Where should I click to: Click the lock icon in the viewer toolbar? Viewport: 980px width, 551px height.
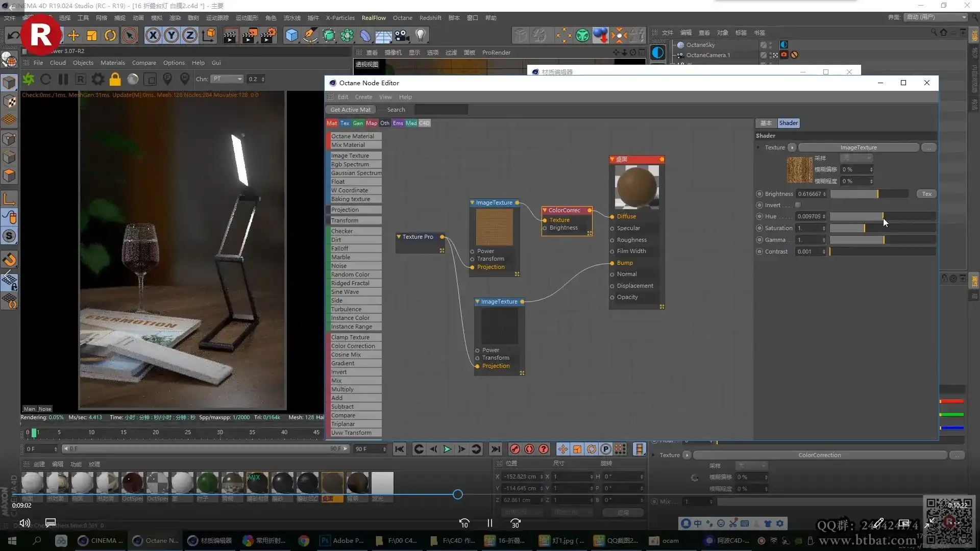(115, 79)
